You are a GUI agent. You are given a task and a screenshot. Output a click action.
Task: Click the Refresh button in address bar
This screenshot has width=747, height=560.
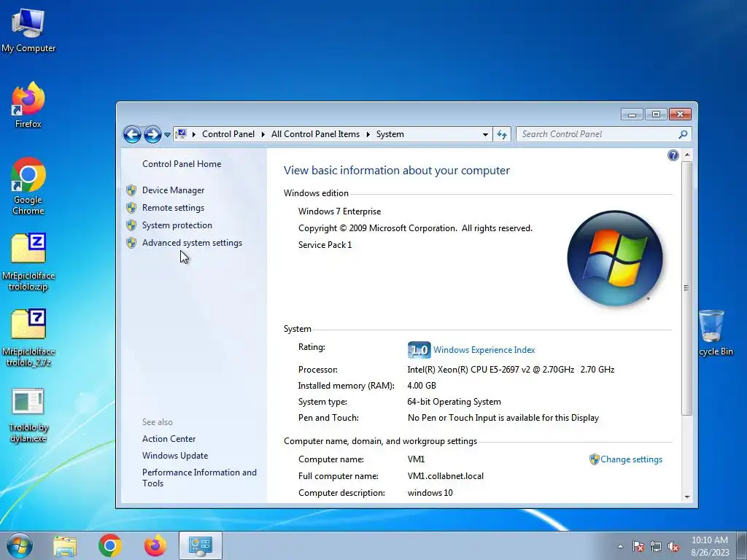pyautogui.click(x=502, y=135)
